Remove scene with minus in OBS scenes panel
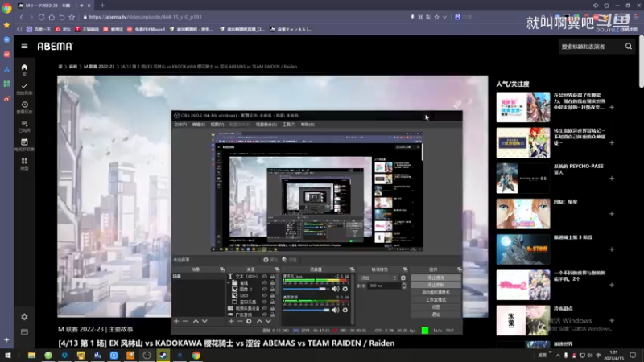The image size is (644, 362). click(185, 321)
